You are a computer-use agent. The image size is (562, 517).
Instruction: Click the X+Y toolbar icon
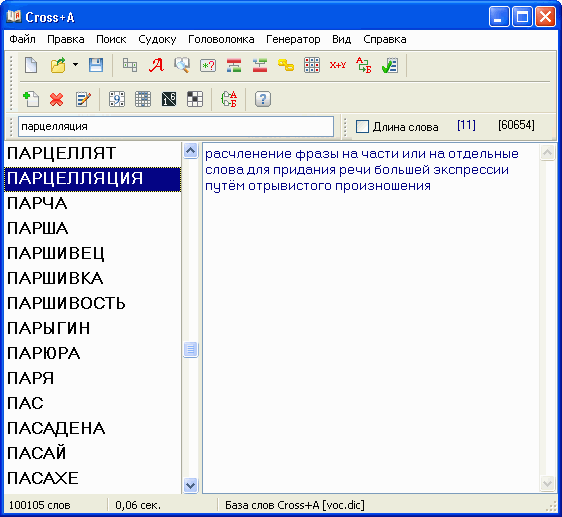point(338,65)
